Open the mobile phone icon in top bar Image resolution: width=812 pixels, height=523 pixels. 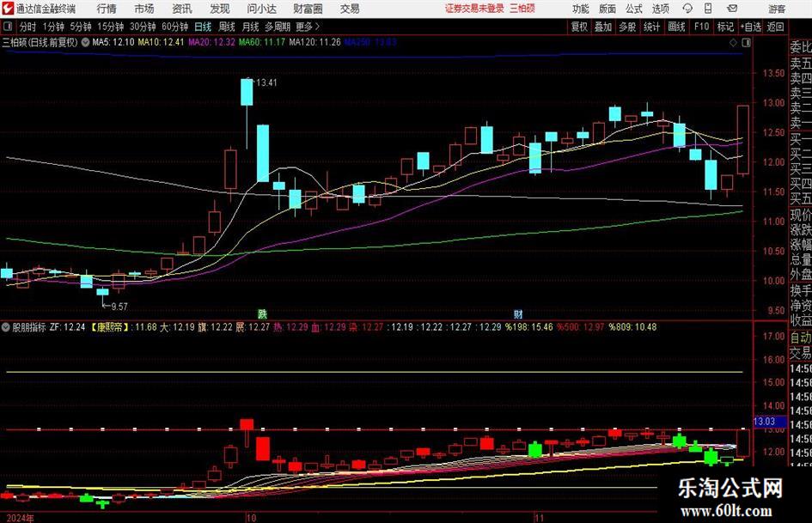(708, 9)
